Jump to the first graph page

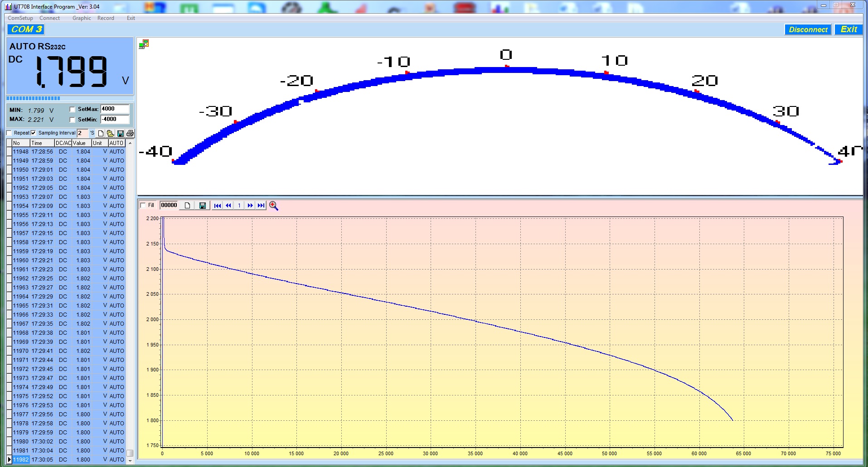point(218,206)
